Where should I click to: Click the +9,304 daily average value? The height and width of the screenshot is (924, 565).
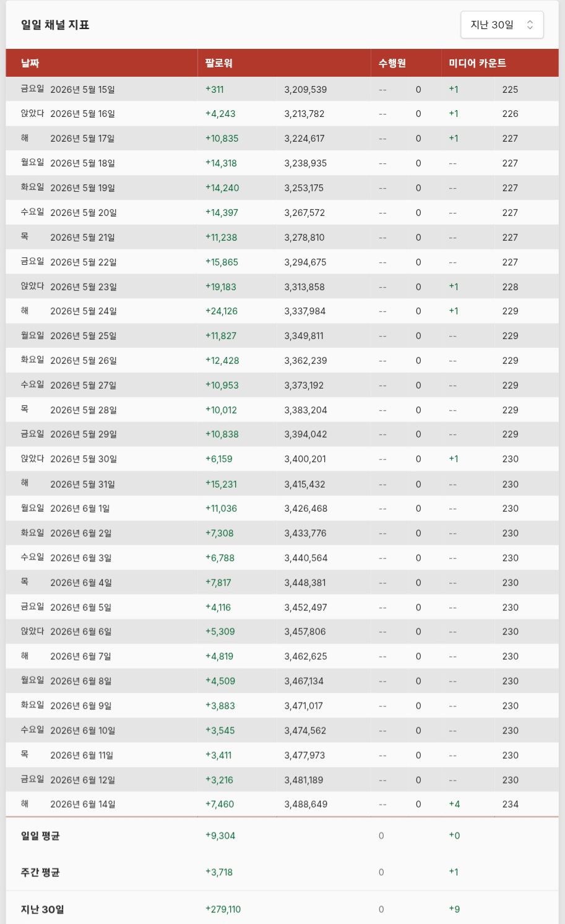[x=220, y=835]
